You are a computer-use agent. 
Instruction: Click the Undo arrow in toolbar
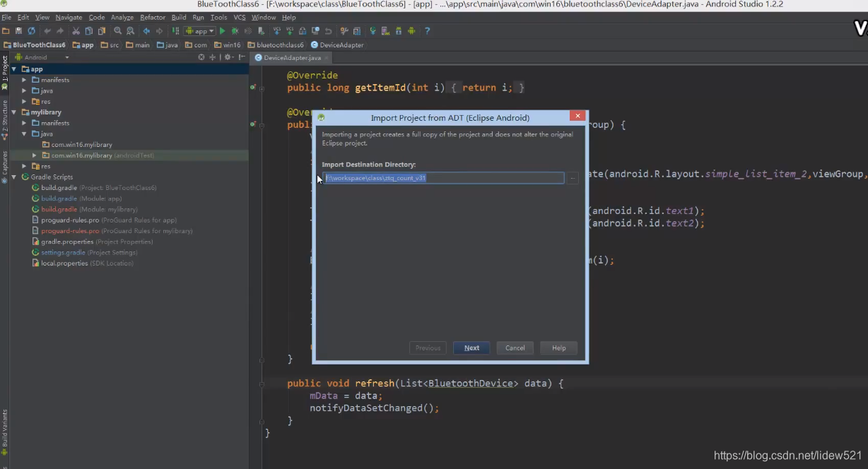coord(47,31)
